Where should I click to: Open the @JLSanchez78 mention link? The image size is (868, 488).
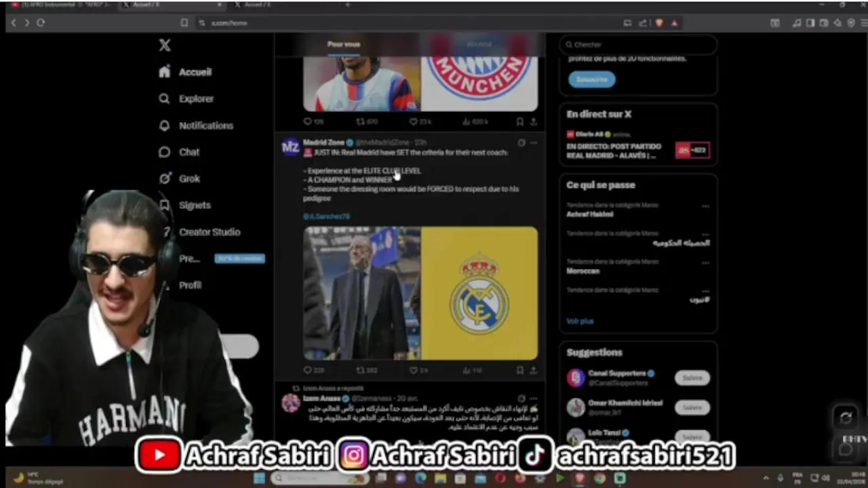point(326,216)
